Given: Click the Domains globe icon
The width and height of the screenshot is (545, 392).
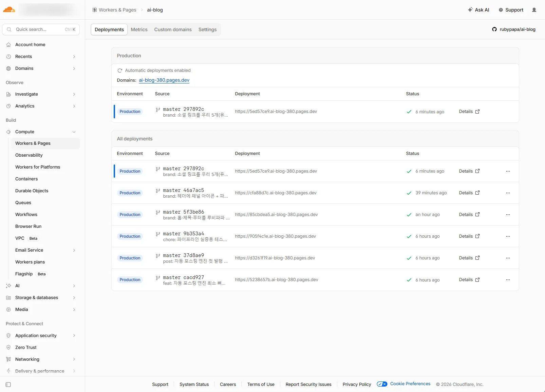Looking at the screenshot, I should pos(8,68).
